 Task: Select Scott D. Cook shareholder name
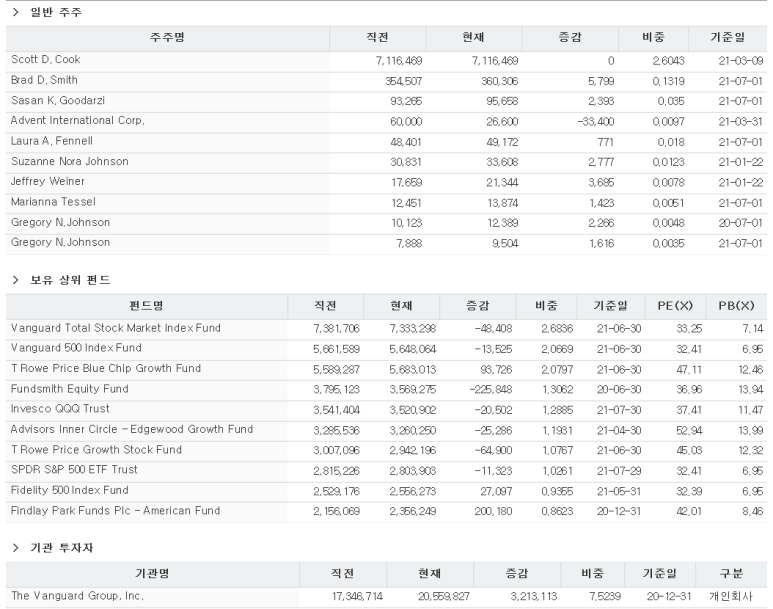(46, 60)
